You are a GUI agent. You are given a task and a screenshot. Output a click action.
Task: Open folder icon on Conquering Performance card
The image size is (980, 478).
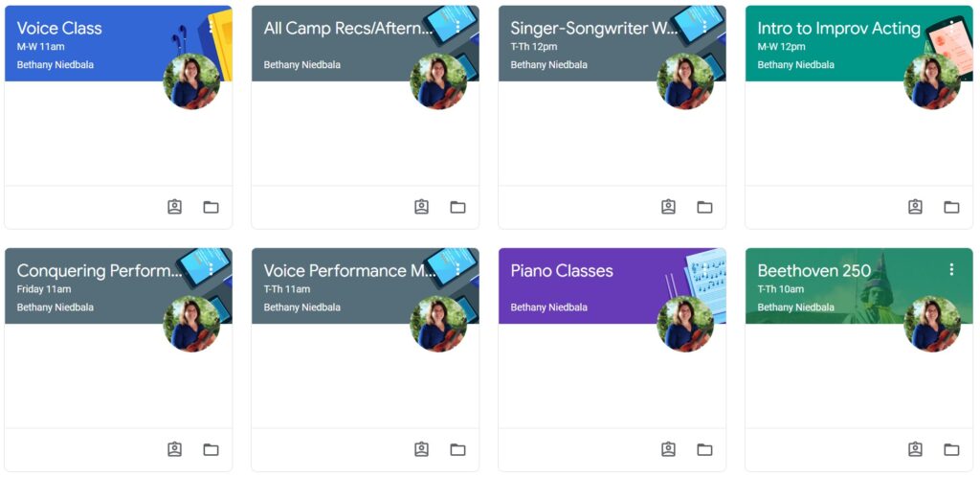pos(212,449)
